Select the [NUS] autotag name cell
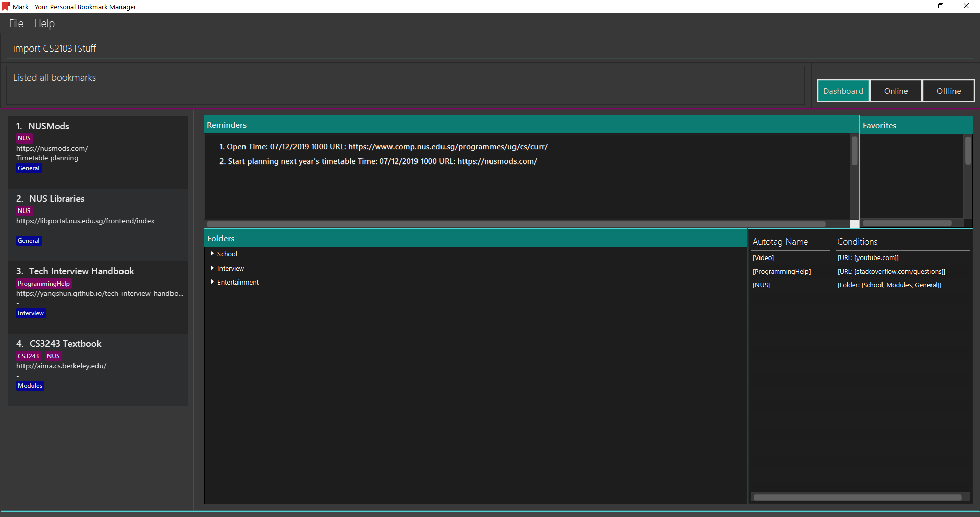Image resolution: width=980 pixels, height=517 pixels. pos(761,285)
